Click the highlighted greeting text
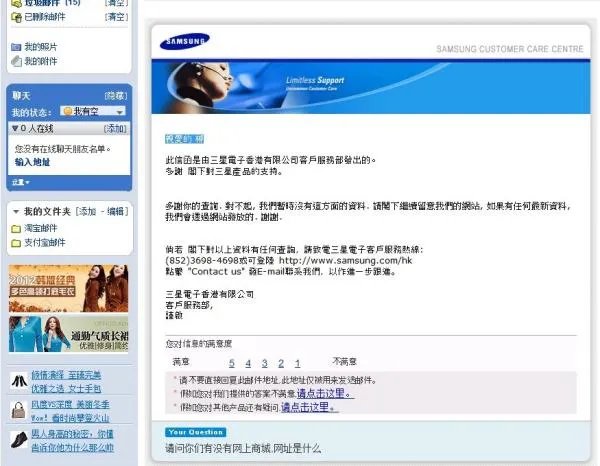The image size is (600, 466). [184, 139]
